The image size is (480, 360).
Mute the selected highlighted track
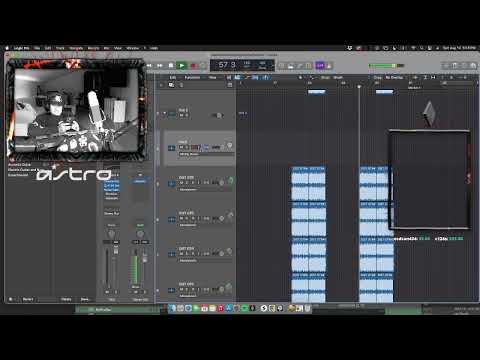coord(182,147)
